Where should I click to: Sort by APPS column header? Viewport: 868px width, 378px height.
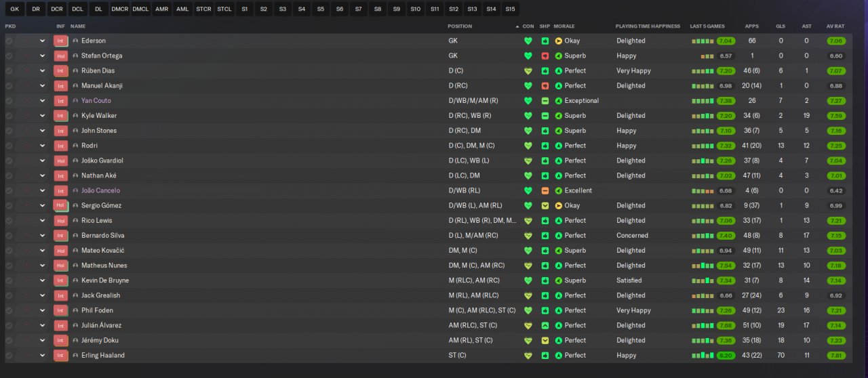(752, 26)
